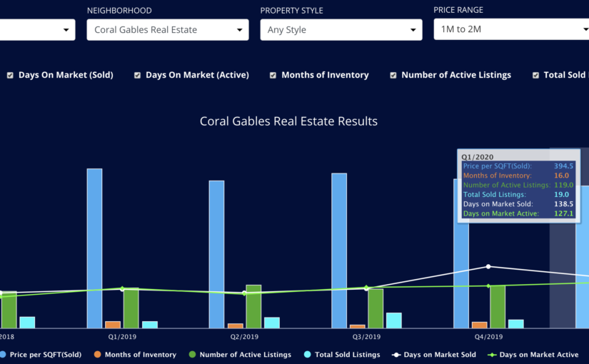Screen dimensions: 589x364
Task: Click the Q3/2019 blue Price per SQFT bar
Action: coord(339,251)
